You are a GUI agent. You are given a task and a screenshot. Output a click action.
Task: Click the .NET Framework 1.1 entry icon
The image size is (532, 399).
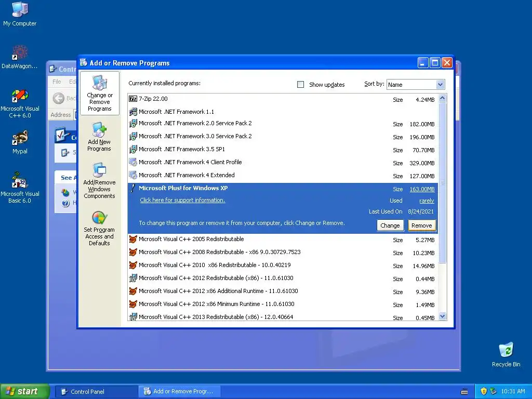[x=133, y=111]
